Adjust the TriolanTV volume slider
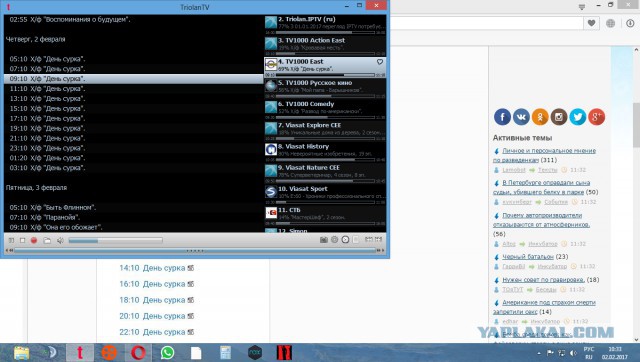The width and height of the screenshot is (640, 362). [x=116, y=240]
